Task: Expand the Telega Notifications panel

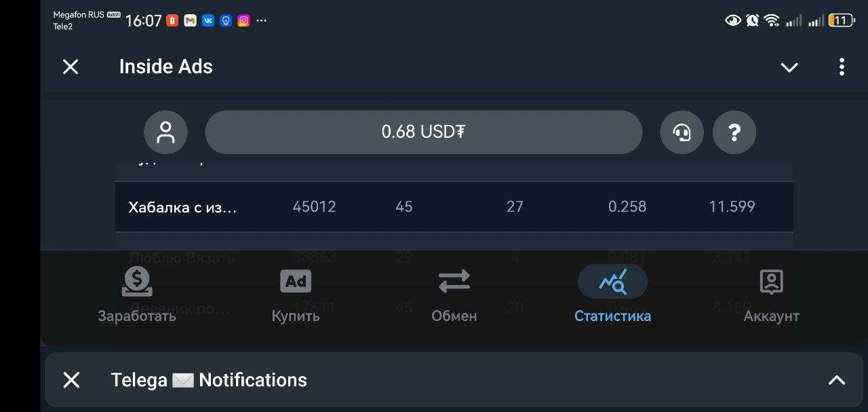Action: click(x=837, y=380)
